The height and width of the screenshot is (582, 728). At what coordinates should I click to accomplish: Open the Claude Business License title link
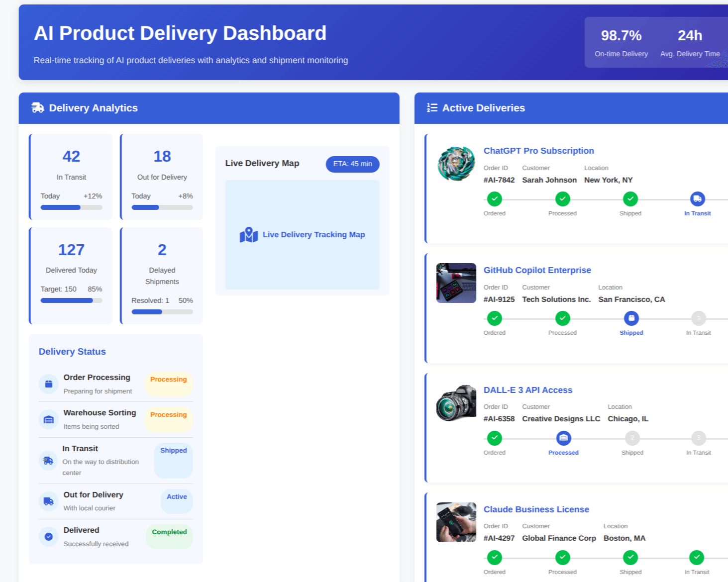536,509
